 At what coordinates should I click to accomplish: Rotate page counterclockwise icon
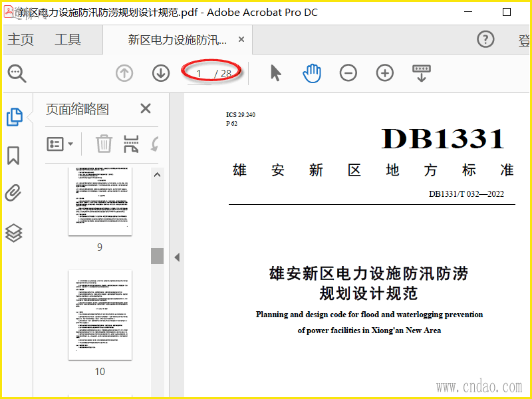coord(155,144)
